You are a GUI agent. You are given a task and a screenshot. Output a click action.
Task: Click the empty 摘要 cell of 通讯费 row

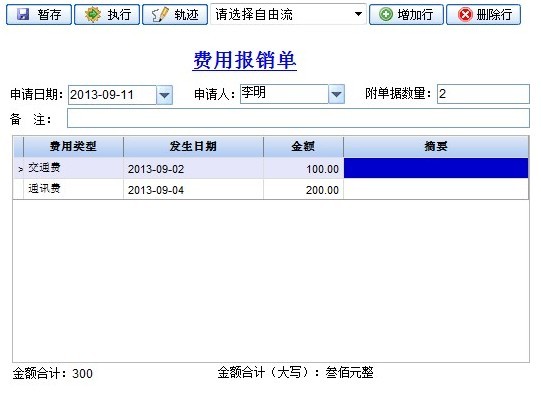436,189
